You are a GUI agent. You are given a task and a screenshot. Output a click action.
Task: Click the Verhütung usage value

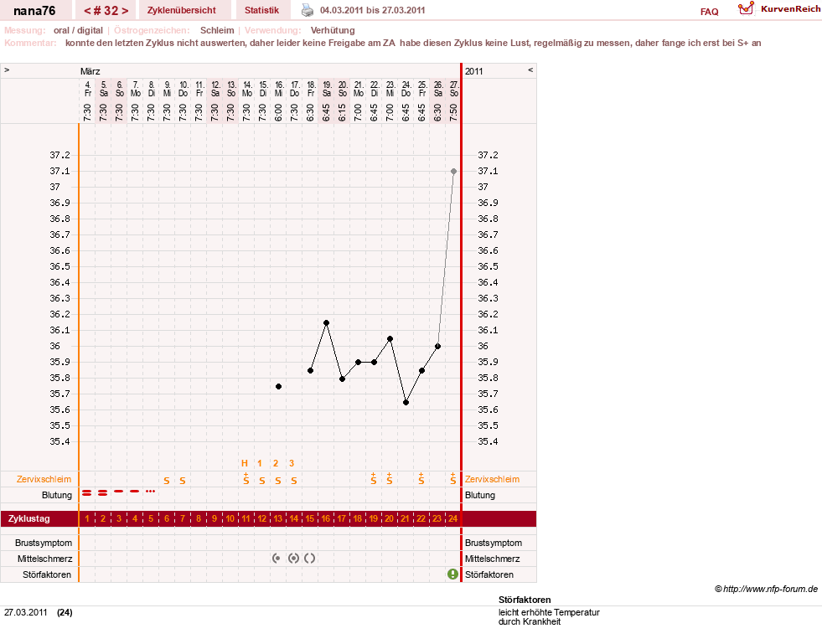pyautogui.click(x=333, y=30)
